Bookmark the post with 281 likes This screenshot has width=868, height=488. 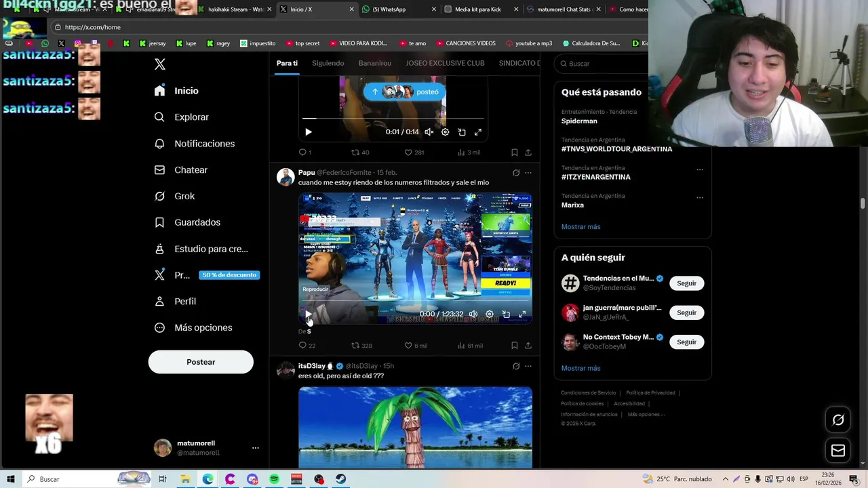point(514,152)
